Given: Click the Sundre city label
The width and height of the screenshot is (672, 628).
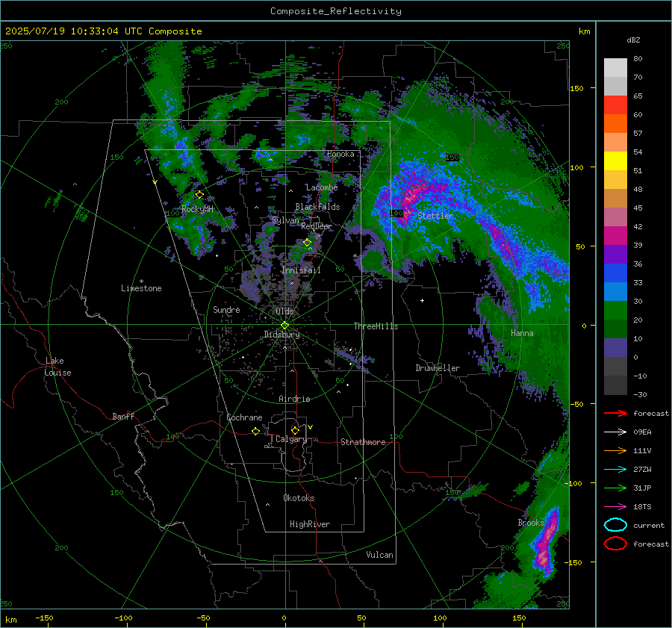Looking at the screenshot, I should (226, 309).
